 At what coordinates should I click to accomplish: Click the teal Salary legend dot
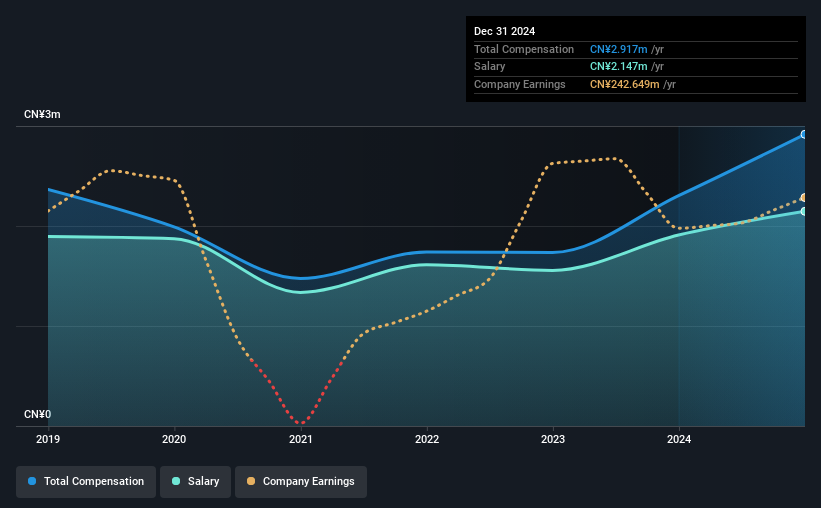click(x=176, y=481)
